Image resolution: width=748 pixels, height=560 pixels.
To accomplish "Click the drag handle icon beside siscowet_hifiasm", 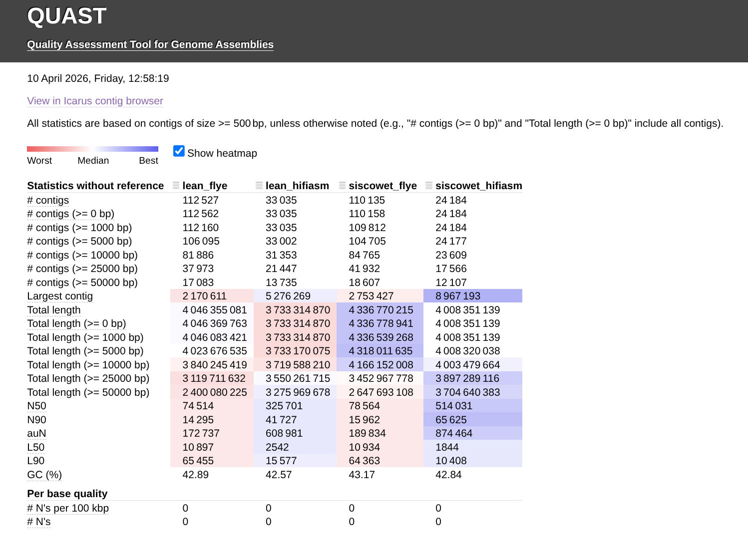I will [428, 186].
